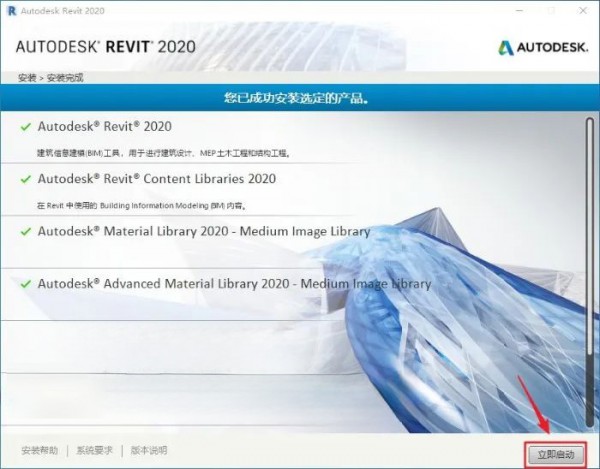This screenshot has width=600, height=469.
Task: Select the Autodesk Revit 2020 product entry
Action: (105, 127)
